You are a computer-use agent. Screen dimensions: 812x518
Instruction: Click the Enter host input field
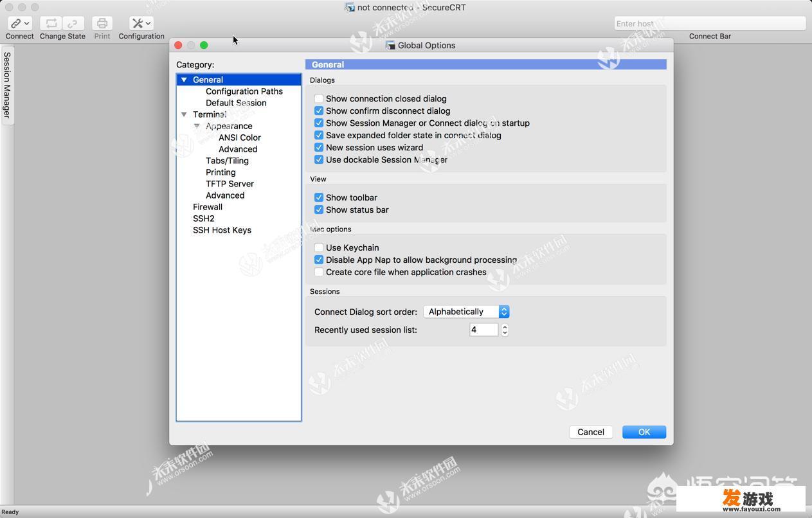710,24
